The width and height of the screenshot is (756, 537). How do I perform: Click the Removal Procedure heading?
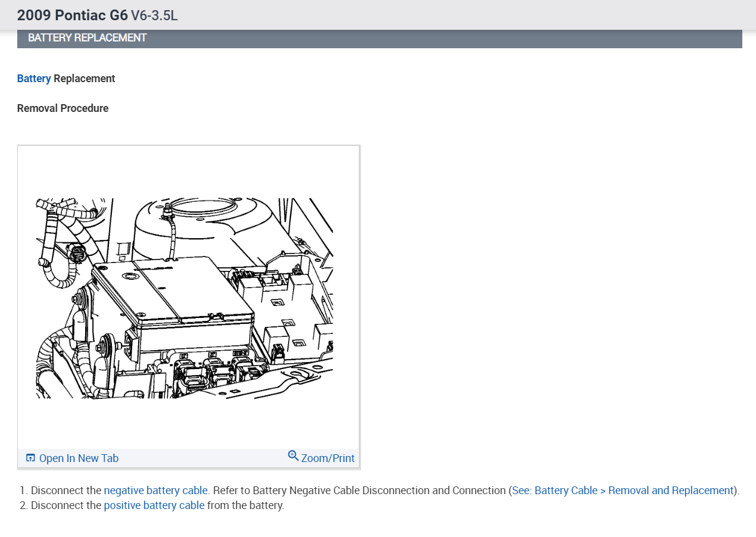coord(63,108)
